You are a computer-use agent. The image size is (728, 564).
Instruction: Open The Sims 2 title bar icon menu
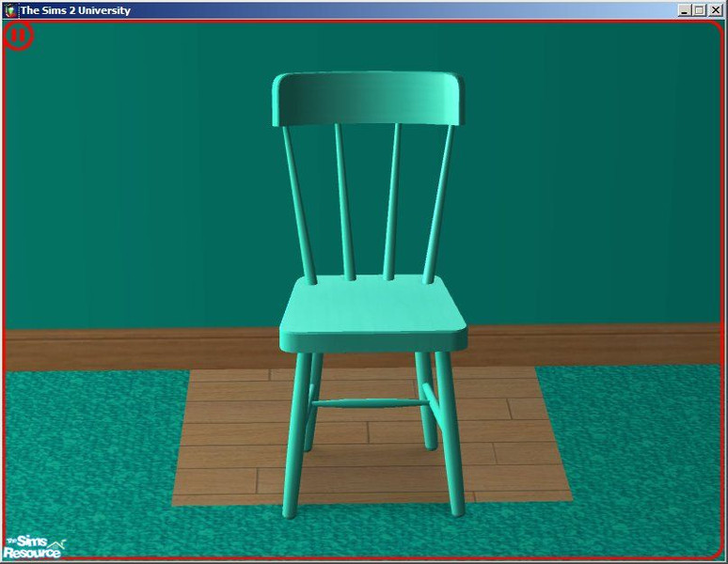pyautogui.click(x=10, y=10)
